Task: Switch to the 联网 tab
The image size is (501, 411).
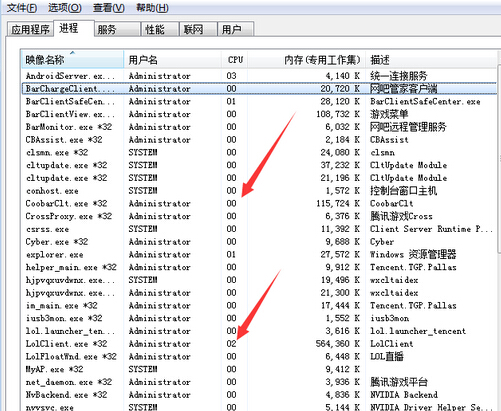Action: (199, 29)
